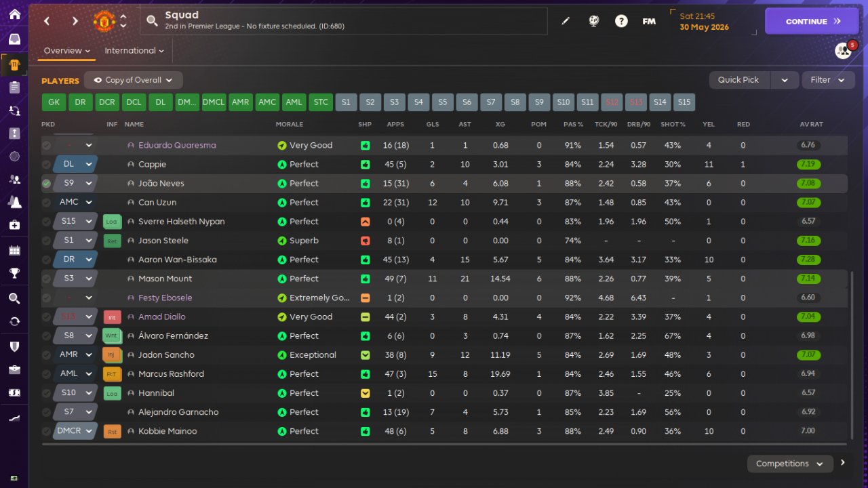
Task: Open the Medical Centre first-aid icon
Action: click(x=14, y=224)
